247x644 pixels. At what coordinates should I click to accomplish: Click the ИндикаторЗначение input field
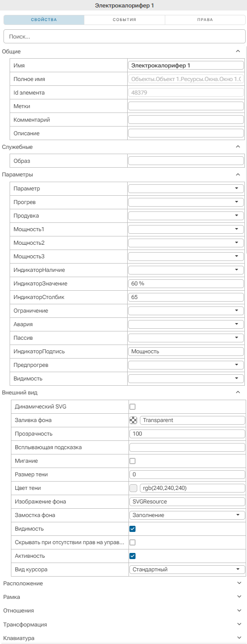click(186, 284)
